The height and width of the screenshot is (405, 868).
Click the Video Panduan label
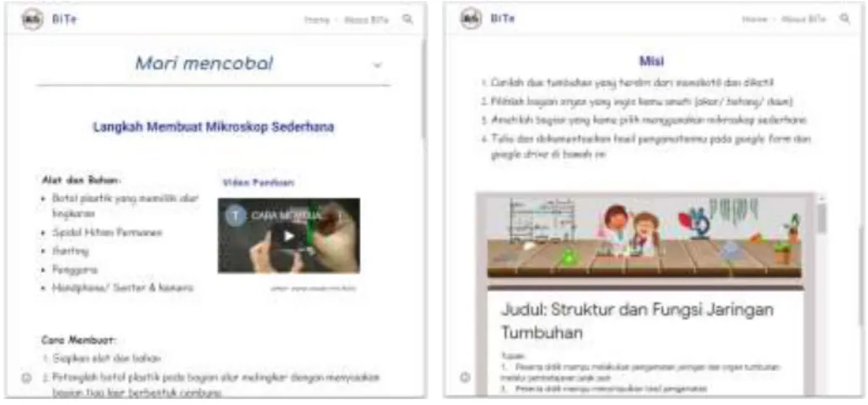coord(258,182)
